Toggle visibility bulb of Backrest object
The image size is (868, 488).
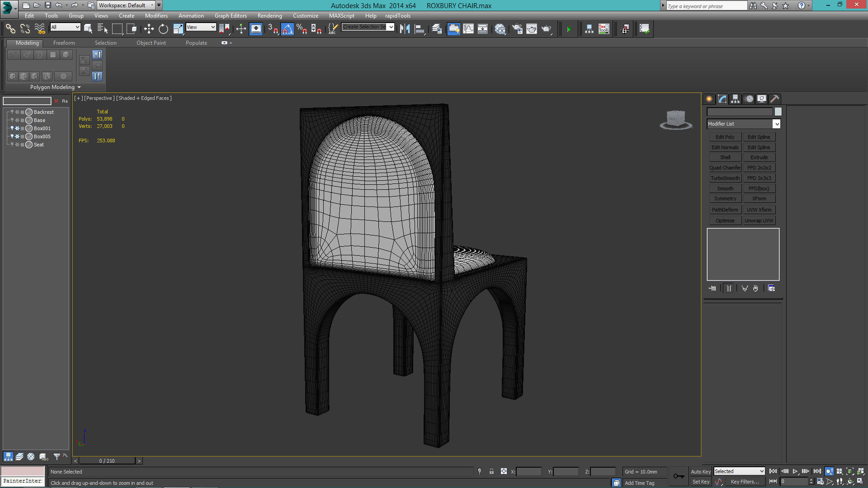pyautogui.click(x=12, y=112)
